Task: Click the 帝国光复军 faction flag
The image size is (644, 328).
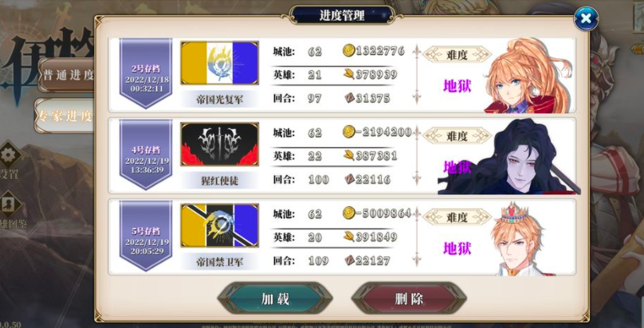Action: 219,63
